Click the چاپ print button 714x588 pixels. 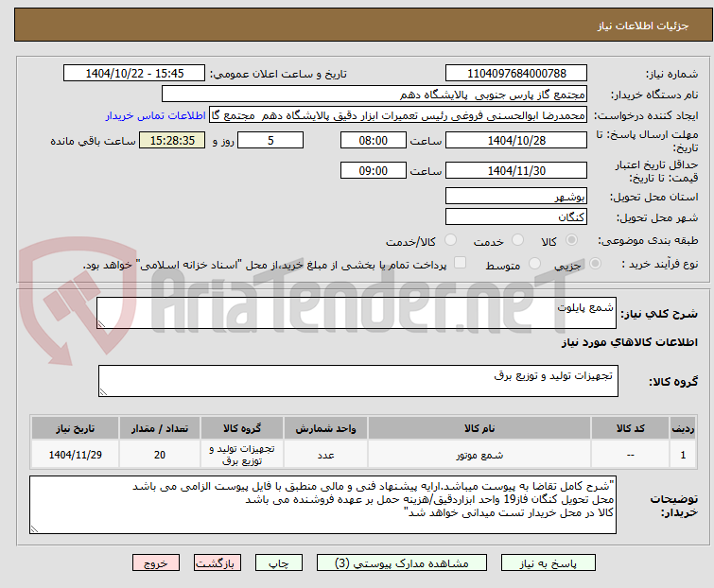[279, 563]
